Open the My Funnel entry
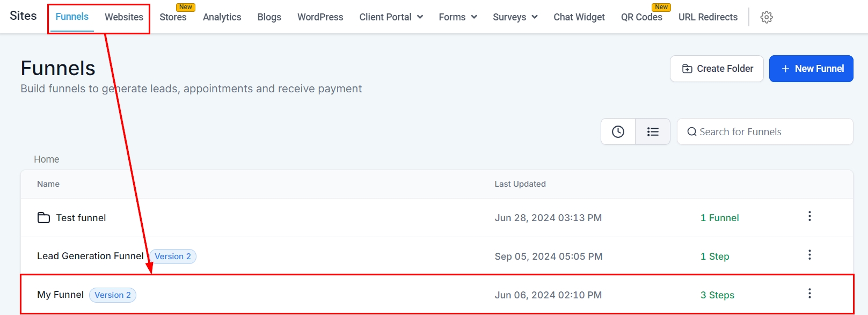868x315 pixels. coord(61,295)
